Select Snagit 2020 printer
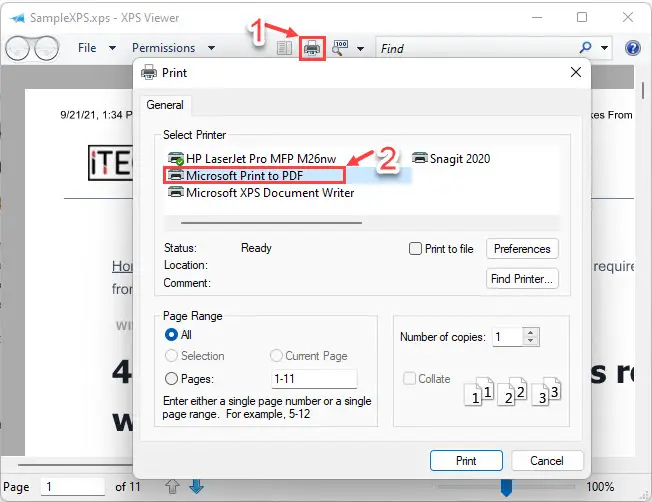 pos(451,158)
